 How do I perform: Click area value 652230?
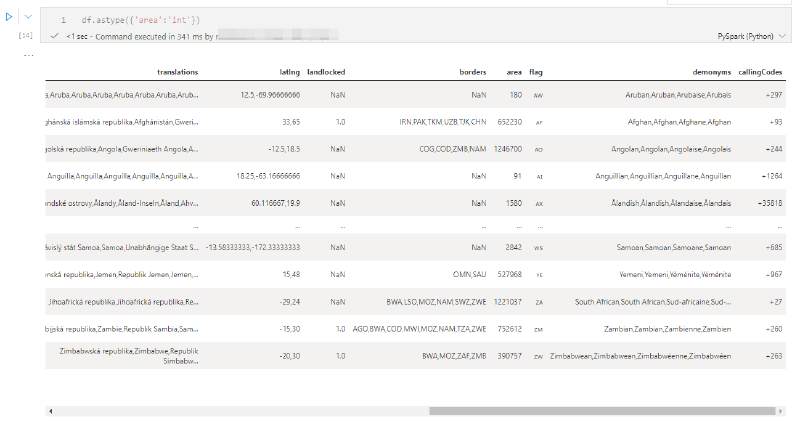coord(510,122)
